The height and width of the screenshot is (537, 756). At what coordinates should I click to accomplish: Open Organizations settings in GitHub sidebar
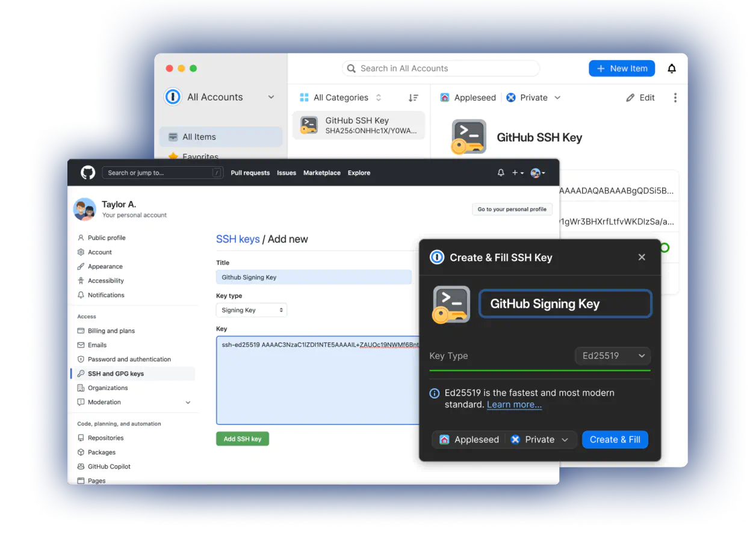102,388
